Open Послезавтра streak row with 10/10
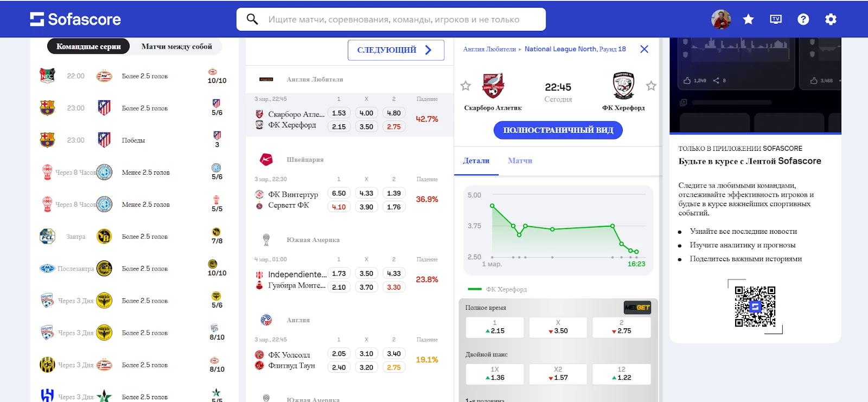The width and height of the screenshot is (868, 402). [x=134, y=269]
